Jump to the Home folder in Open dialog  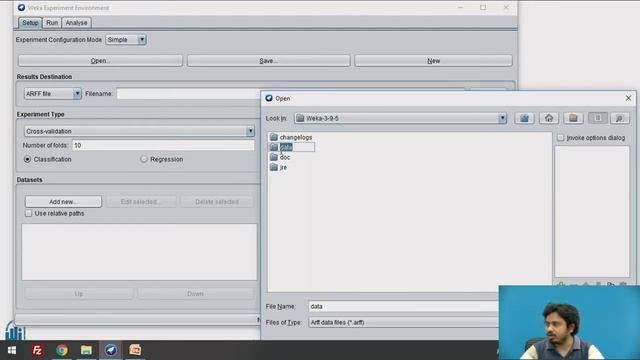point(549,118)
